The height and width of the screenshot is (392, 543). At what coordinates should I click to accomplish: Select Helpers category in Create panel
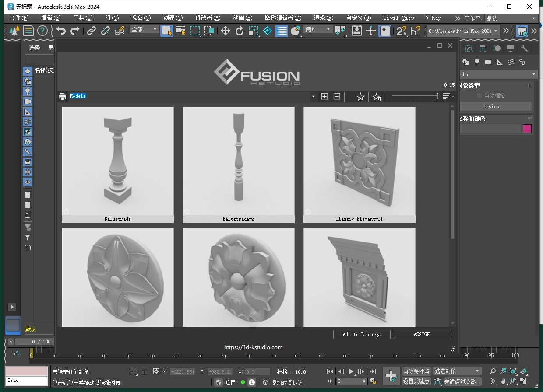[500, 62]
